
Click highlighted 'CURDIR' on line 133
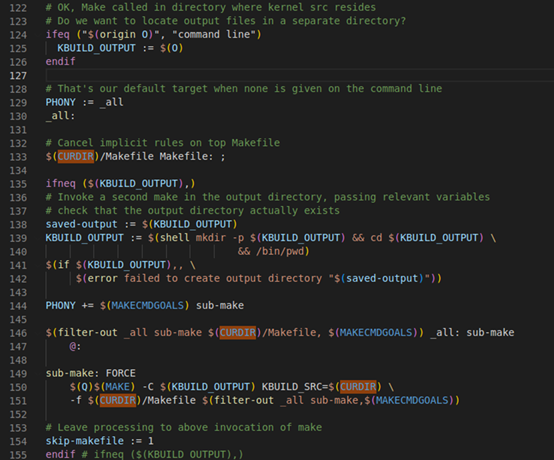[76, 156]
